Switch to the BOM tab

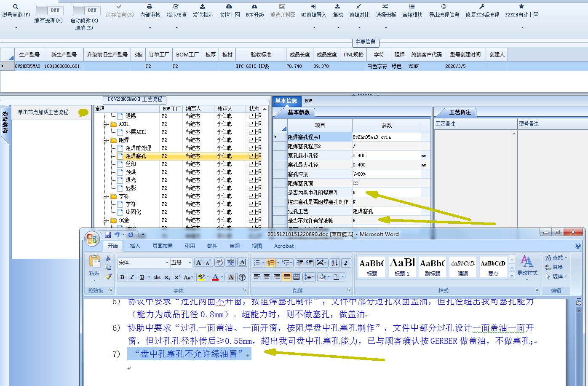[309, 101]
